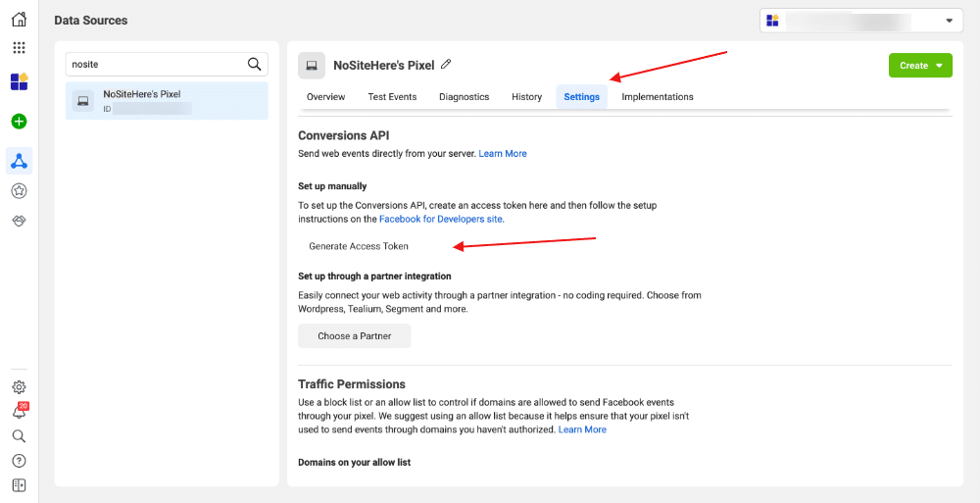This screenshot has height=503, width=980.
Task: Click laptop icon beside NoSiteHere's Pixel list item
Action: pos(83,101)
